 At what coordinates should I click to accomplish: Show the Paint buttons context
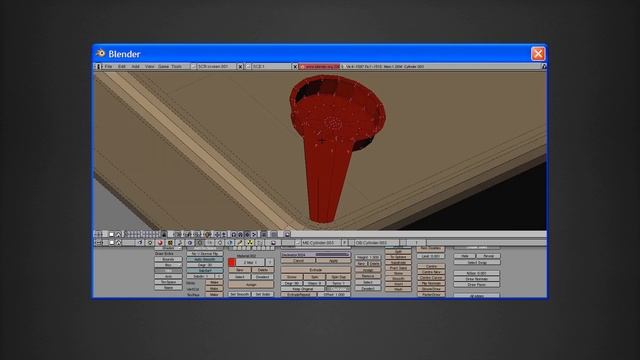(x=240, y=242)
